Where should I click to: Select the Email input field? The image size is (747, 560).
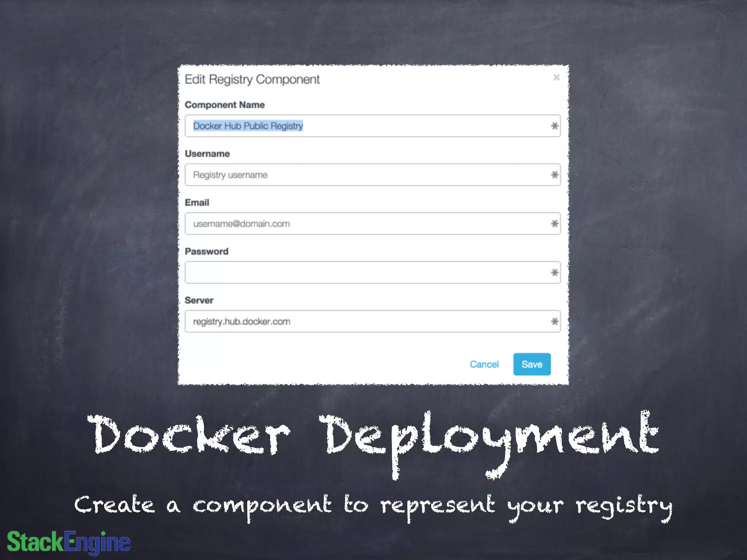[x=372, y=223]
